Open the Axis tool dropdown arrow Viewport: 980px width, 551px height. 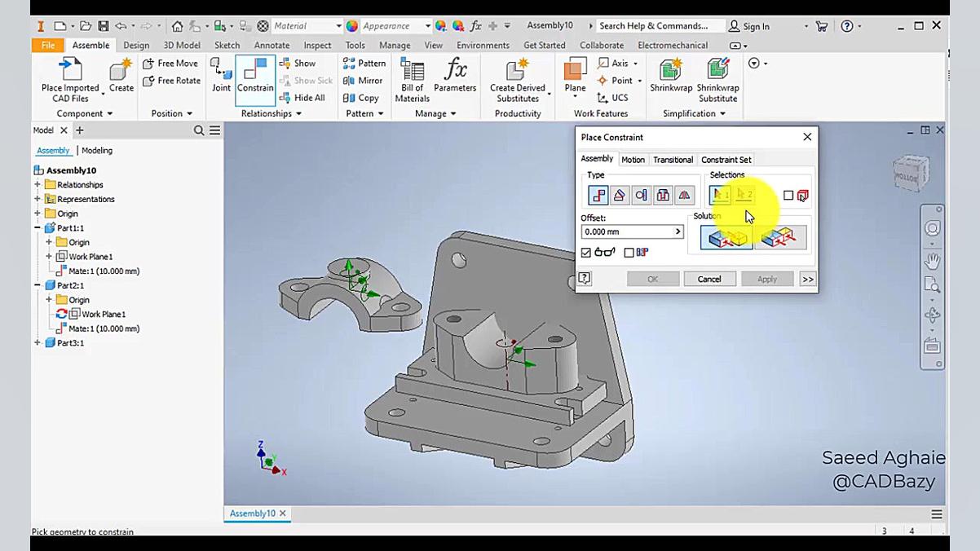636,64
